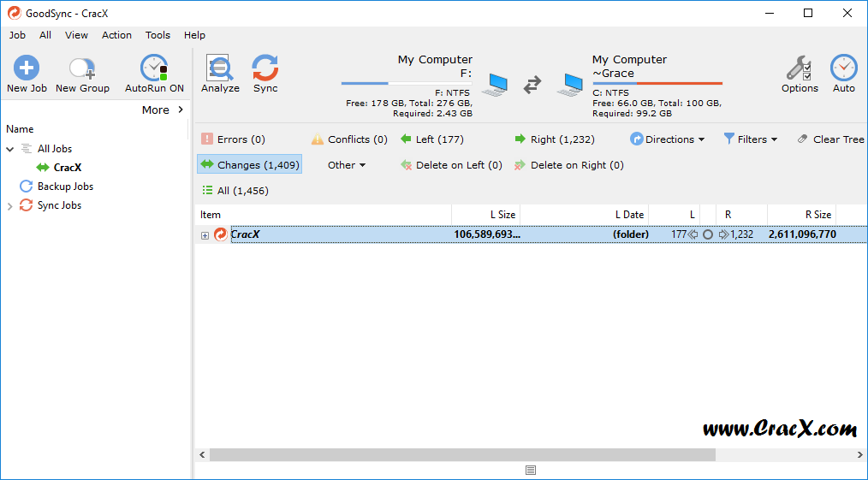Open Auto clock settings

(844, 68)
